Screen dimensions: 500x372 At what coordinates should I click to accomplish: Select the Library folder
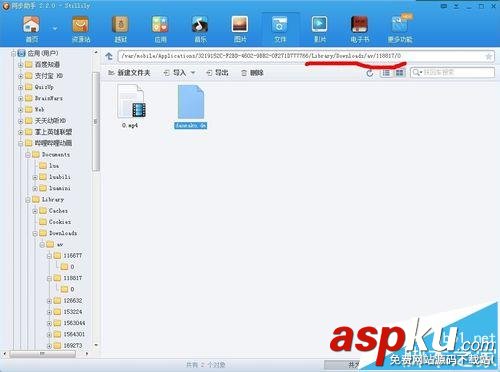tap(48, 199)
